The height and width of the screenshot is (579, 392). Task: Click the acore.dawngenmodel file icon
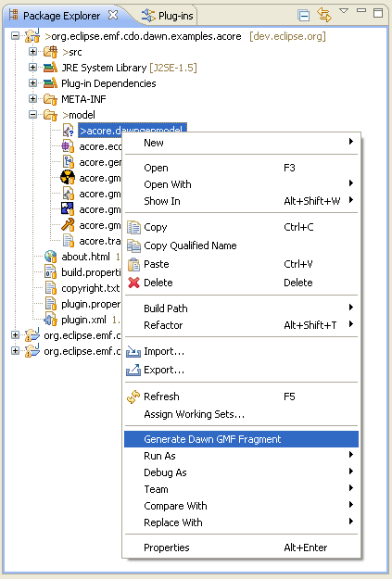[x=68, y=131]
